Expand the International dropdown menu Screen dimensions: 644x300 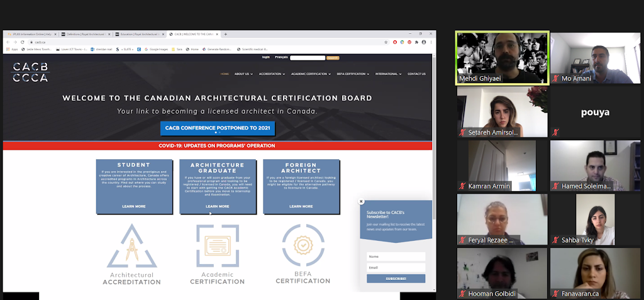pos(389,74)
